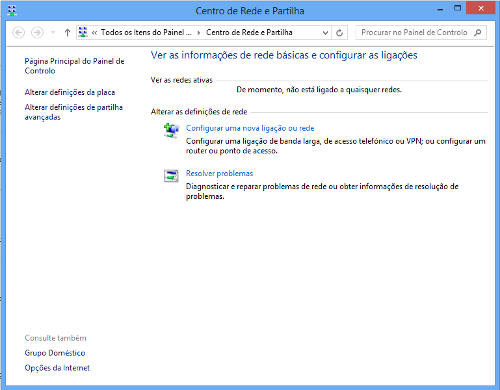The image size is (500, 390).
Task: Click the network icon in the address bar
Action: tap(83, 32)
